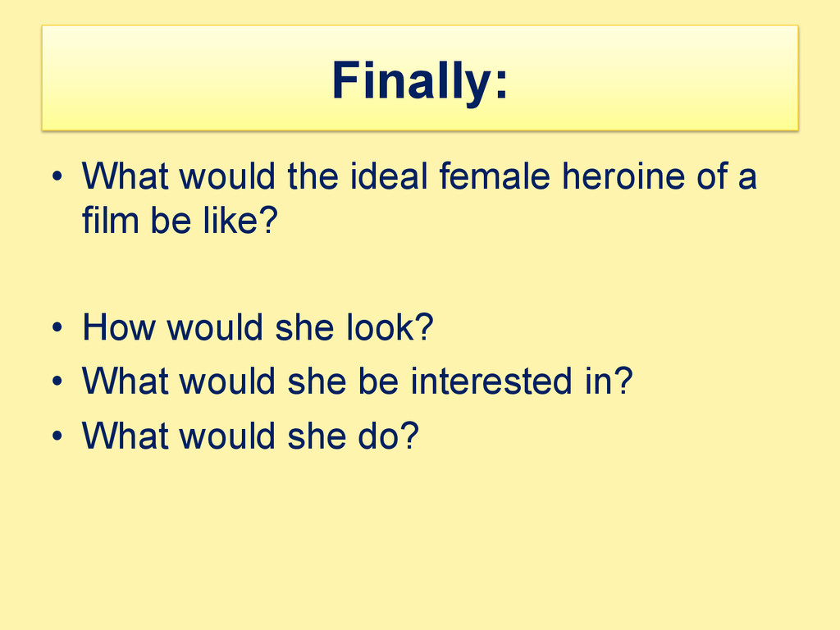Viewport: 840px width, 630px height.
Task: Click the 'Finally:' slide title text
Action: (x=419, y=80)
